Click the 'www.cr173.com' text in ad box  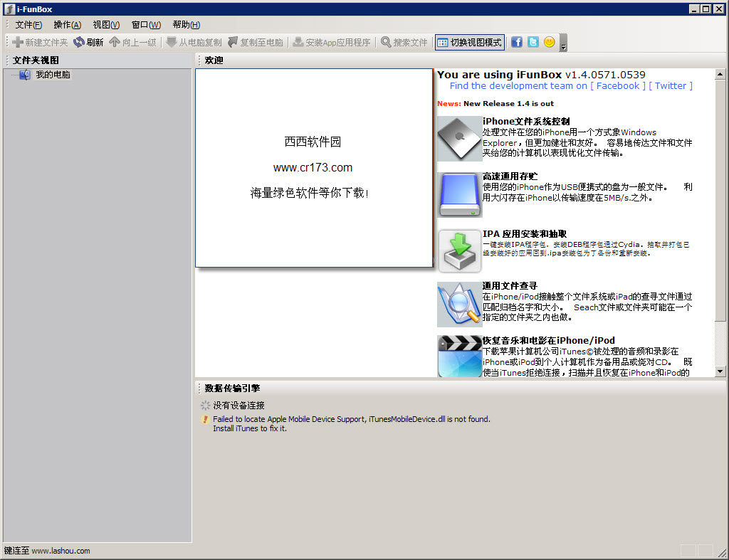click(313, 168)
